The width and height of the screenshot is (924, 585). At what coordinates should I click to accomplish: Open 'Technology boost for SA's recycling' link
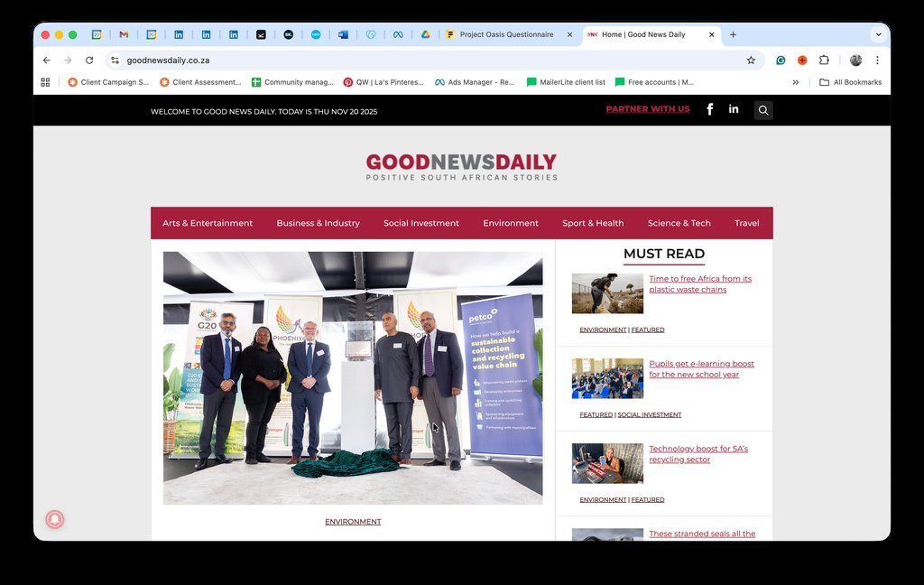point(698,454)
